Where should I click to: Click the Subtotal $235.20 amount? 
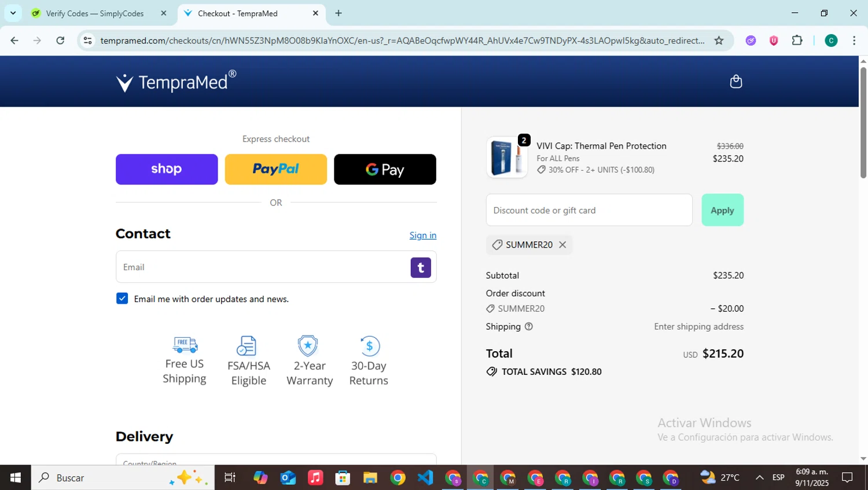point(728,275)
